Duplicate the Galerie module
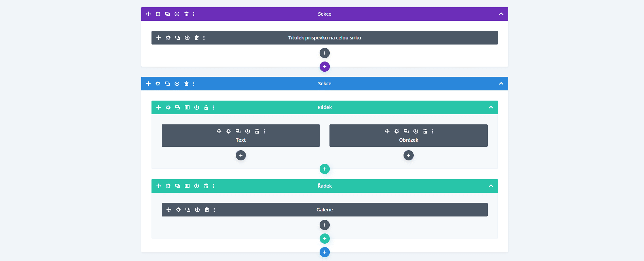 click(188, 210)
